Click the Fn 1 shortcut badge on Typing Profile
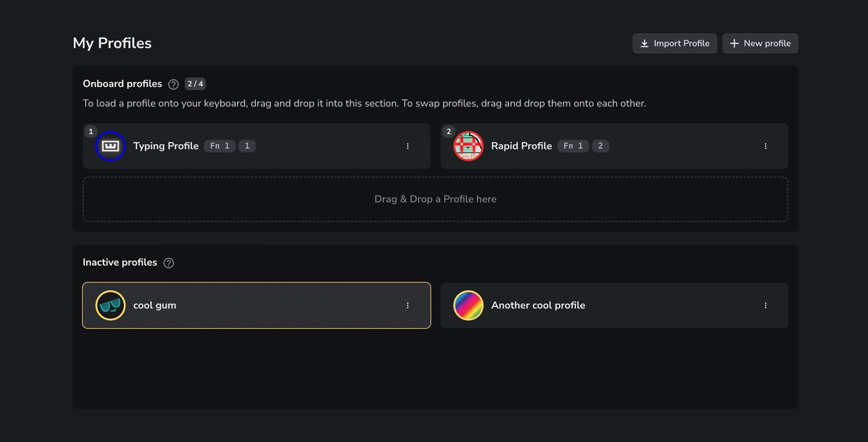The height and width of the screenshot is (442, 868). pyautogui.click(x=220, y=146)
